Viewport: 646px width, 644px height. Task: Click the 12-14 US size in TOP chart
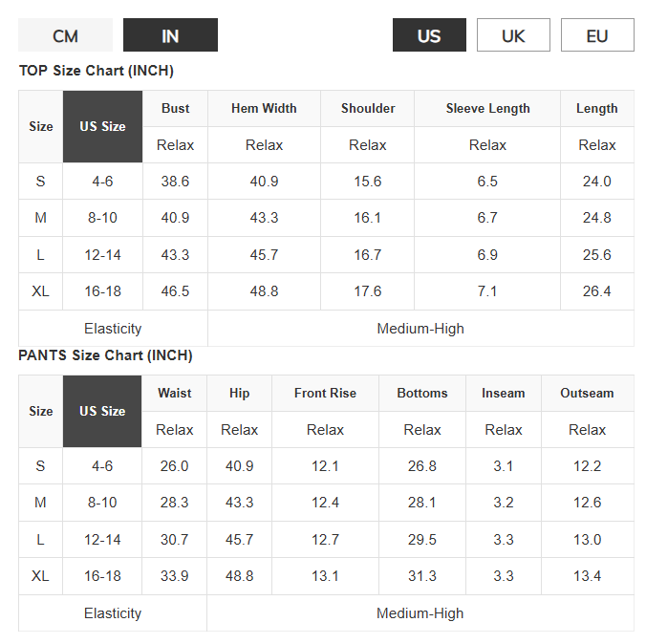[102, 254]
